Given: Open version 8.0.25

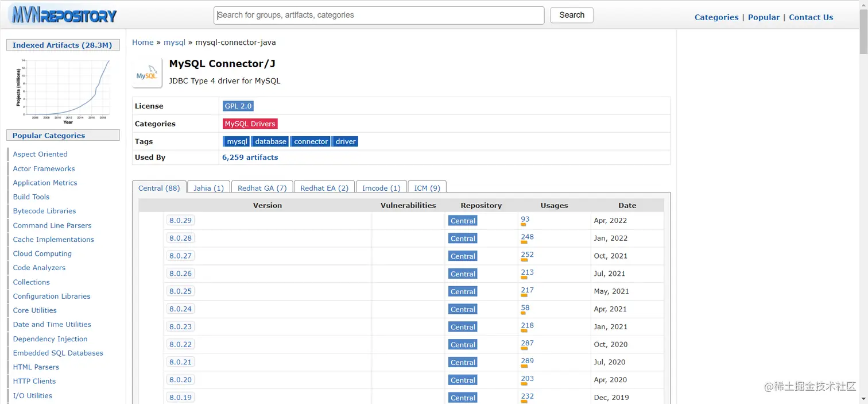Looking at the screenshot, I should [x=180, y=291].
